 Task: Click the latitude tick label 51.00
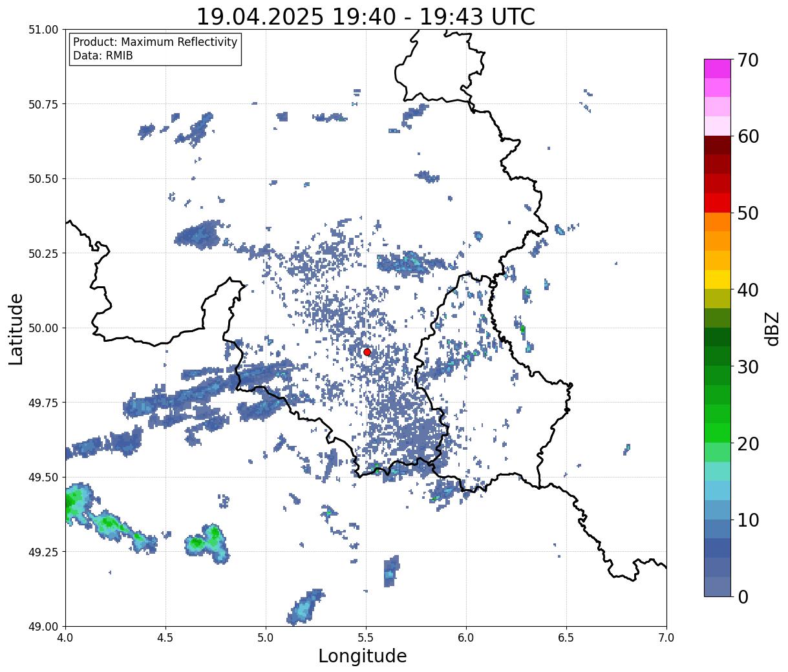pyautogui.click(x=43, y=30)
